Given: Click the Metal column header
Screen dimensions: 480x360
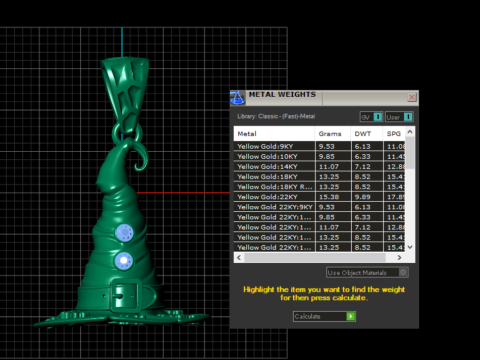Looking at the screenshot, I should coord(274,134).
